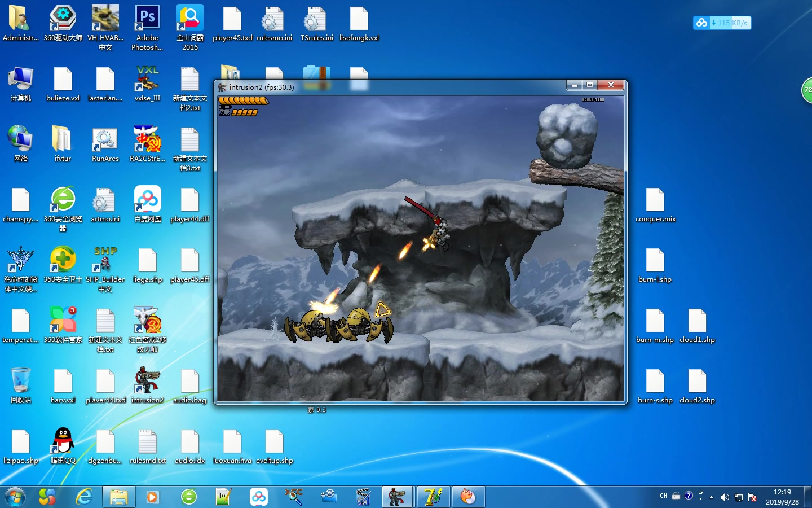Viewport: 812px width, 508px height.
Task: Open 360安全卫士 shortcut
Action: pyautogui.click(x=63, y=265)
